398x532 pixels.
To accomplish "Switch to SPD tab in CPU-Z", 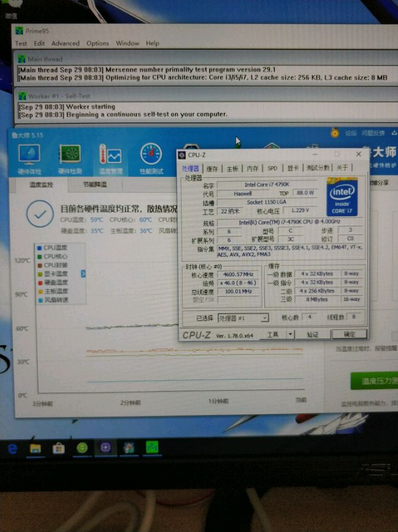I will 273,168.
